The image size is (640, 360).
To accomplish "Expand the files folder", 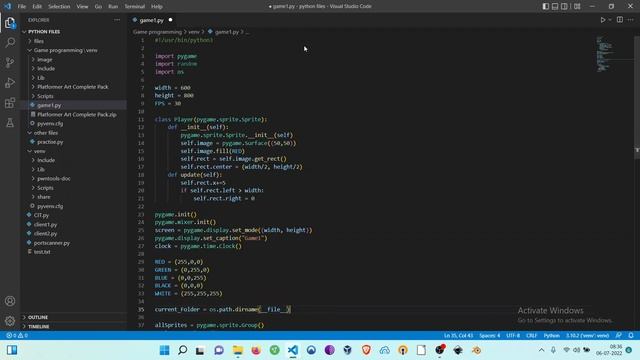I will coord(39,41).
